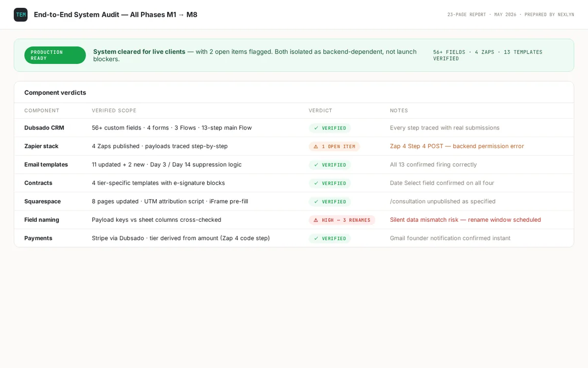This screenshot has width=588, height=368.
Task: Click the 1 Open Item warning badge
Action: (x=334, y=146)
